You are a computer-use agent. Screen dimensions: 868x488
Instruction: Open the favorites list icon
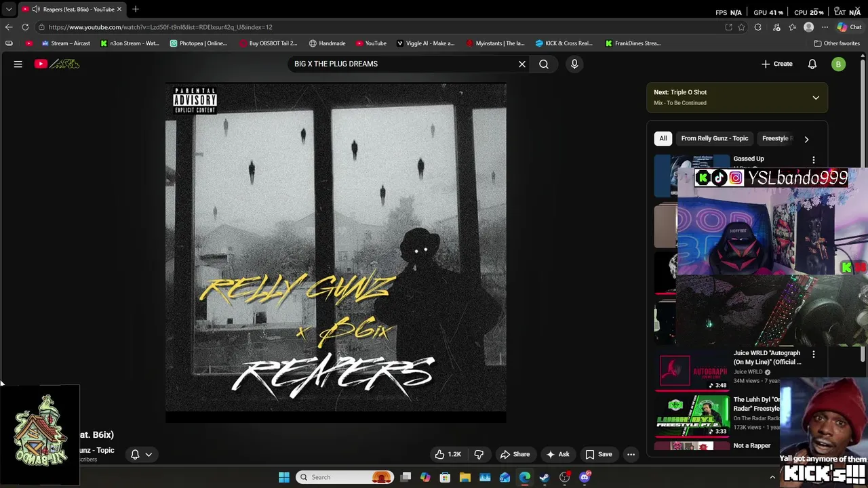[792, 27]
